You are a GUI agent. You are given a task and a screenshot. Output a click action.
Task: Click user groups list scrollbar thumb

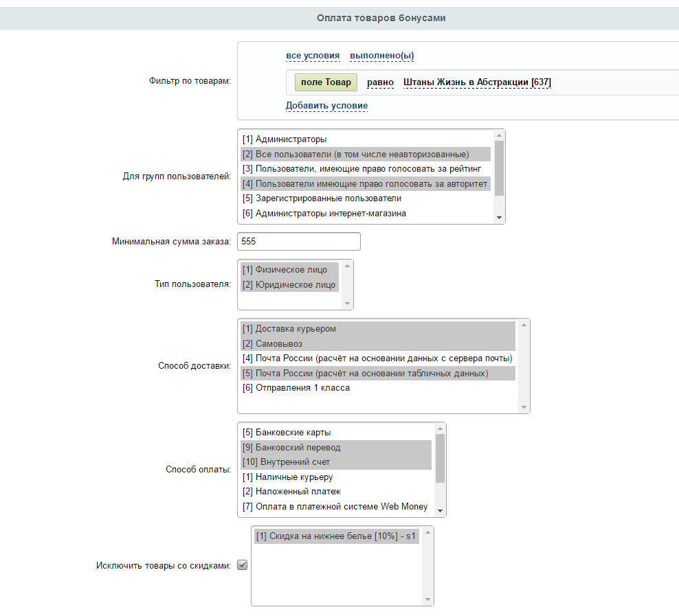pyautogui.click(x=500, y=168)
